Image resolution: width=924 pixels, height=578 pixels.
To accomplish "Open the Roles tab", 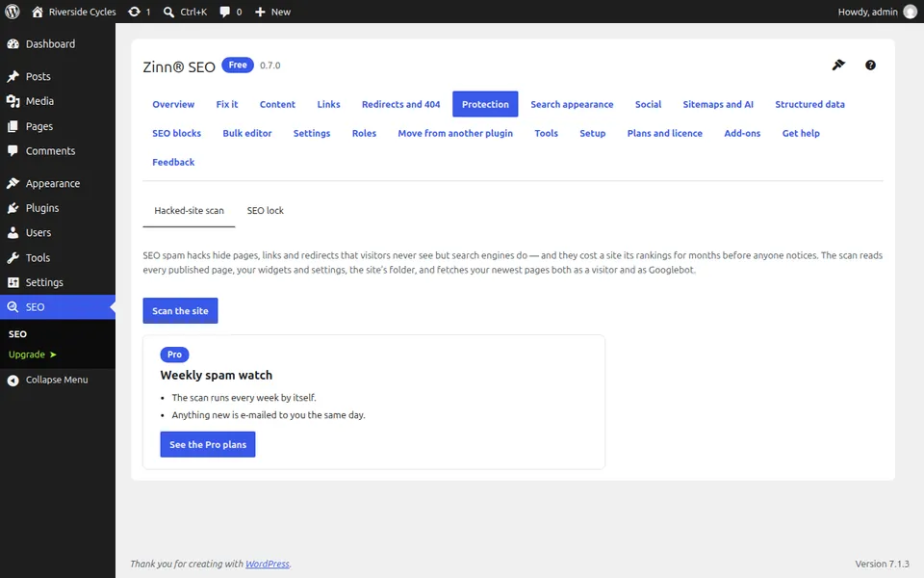I will click(364, 133).
